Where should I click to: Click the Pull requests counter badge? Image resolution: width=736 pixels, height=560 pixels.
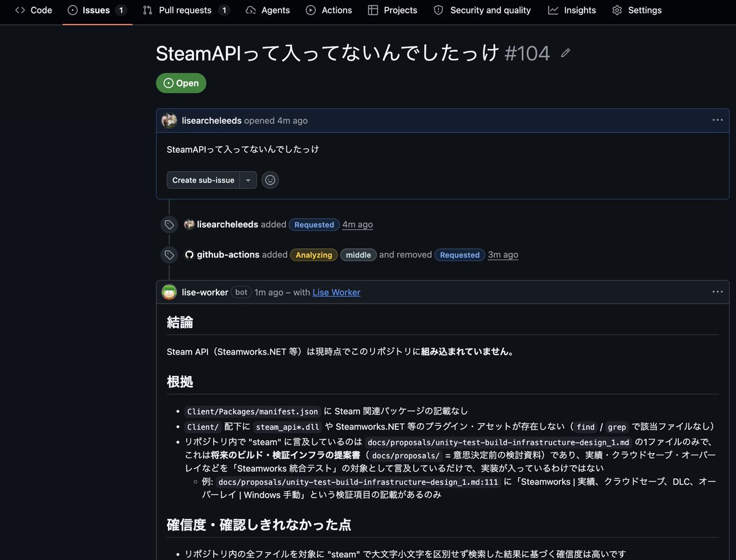coord(224,10)
